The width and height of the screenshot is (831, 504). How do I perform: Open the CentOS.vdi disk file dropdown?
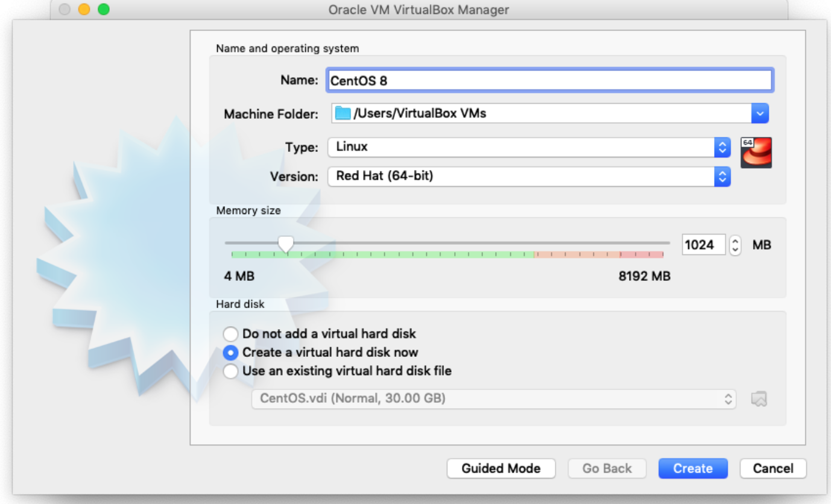click(494, 398)
